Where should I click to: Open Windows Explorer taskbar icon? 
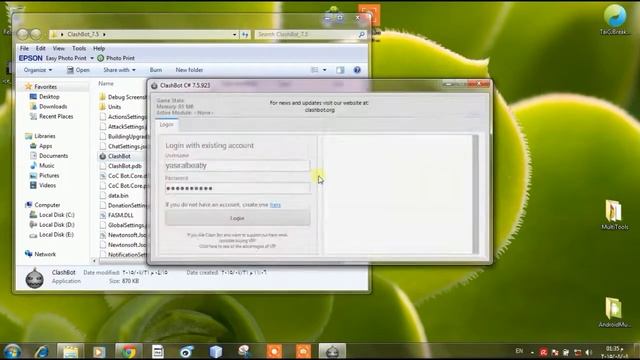pyautogui.click(x=70, y=351)
